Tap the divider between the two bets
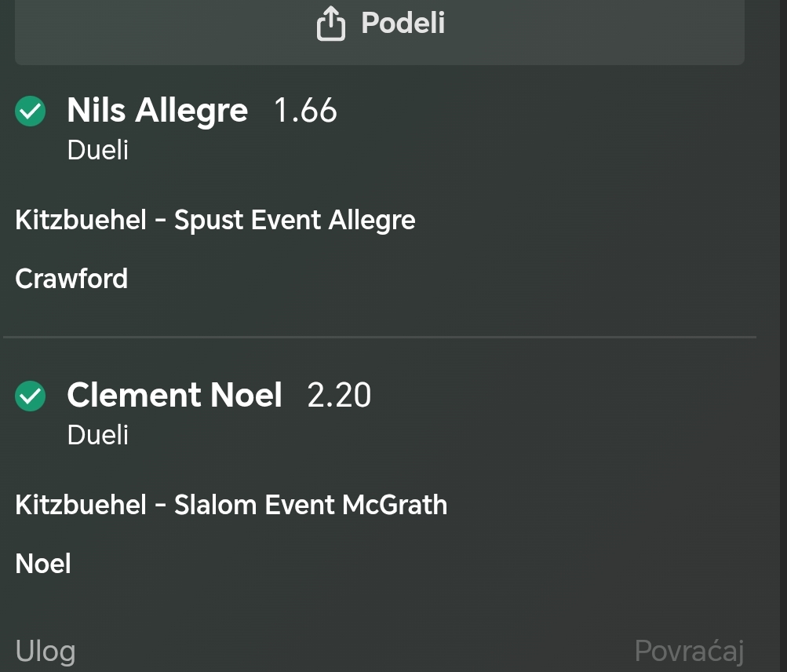Image resolution: width=787 pixels, height=672 pixels. 380,337
